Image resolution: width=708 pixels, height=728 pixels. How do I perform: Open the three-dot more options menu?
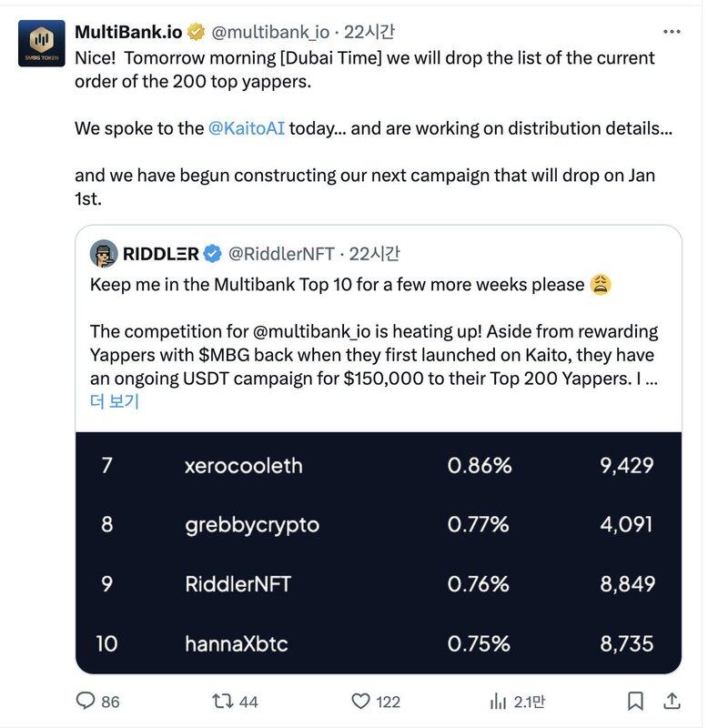[672, 32]
